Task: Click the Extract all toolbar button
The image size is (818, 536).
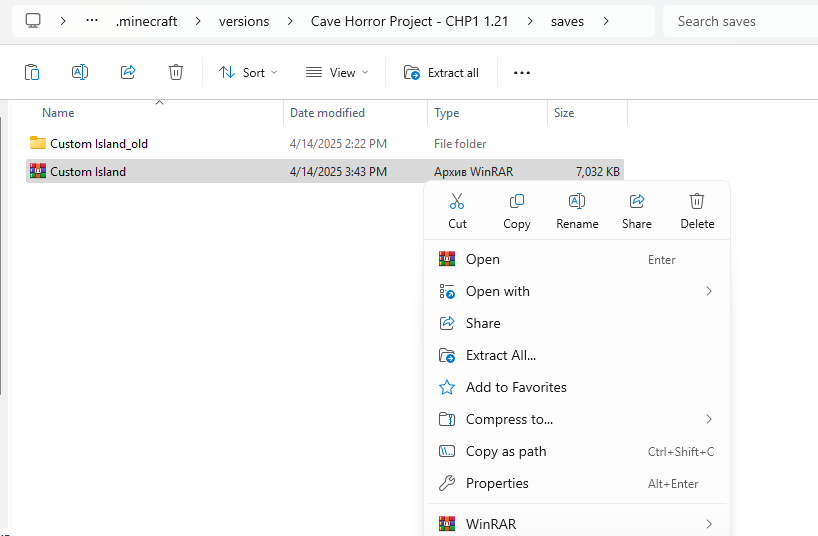Action: 441,72
